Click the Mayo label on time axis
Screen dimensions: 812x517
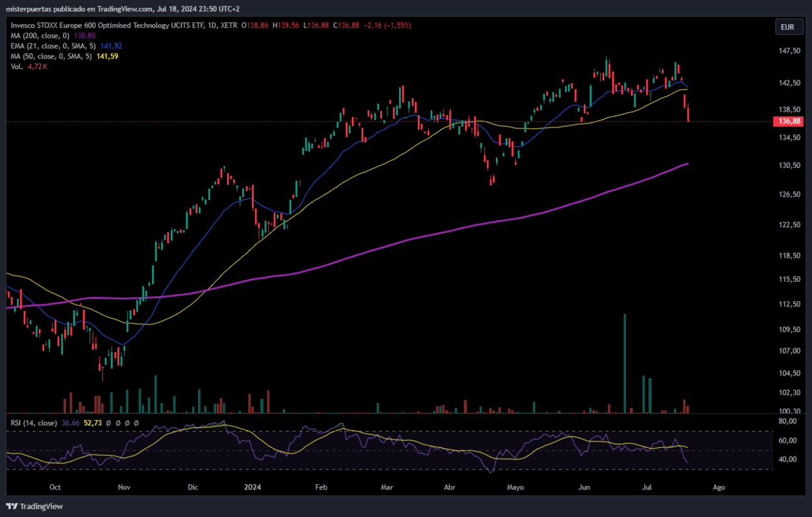[515, 487]
